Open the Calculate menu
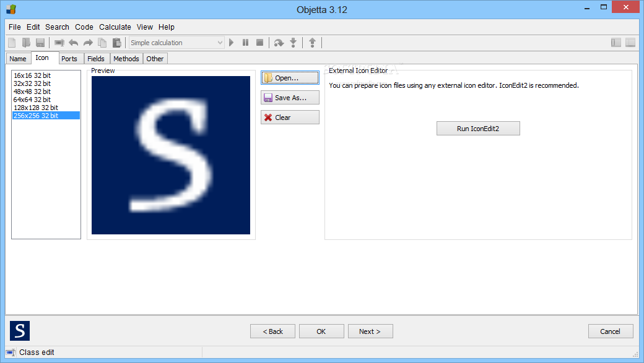Viewport: 644px width, 363px height. pos(115,27)
